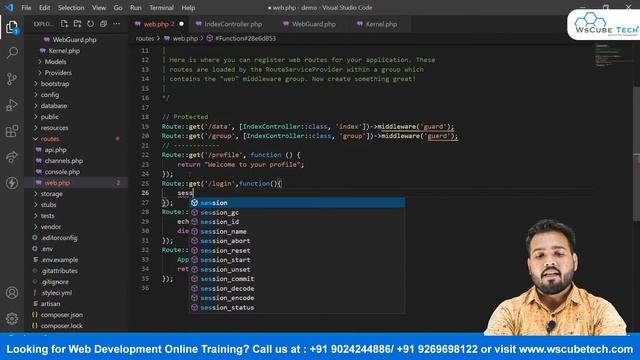Expand the database folder

click(53, 106)
